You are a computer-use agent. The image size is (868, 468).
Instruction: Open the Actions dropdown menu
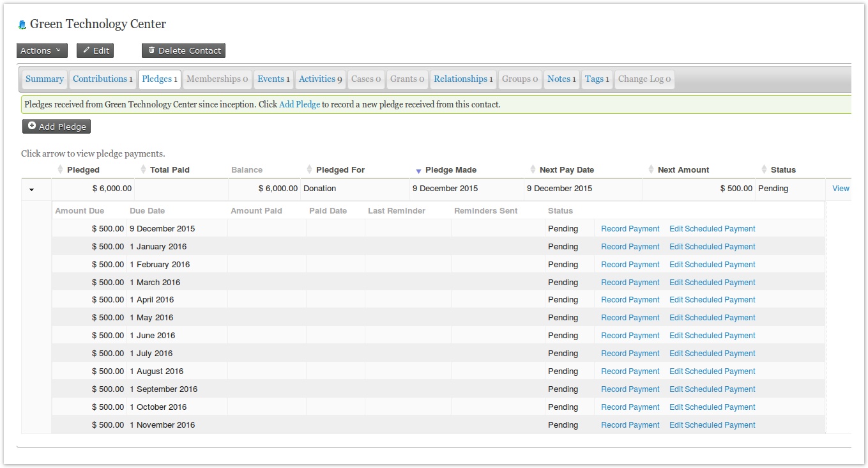42,51
